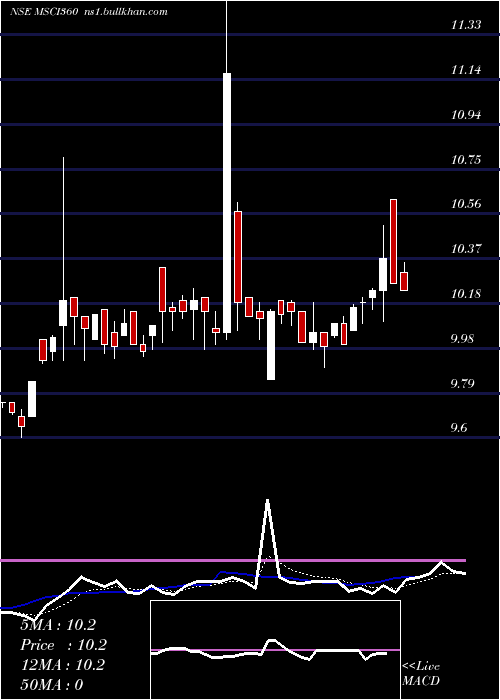The image size is (500, 700).
Task: Click the 12MA : 10.2 readout
Action: pyautogui.click(x=62, y=665)
